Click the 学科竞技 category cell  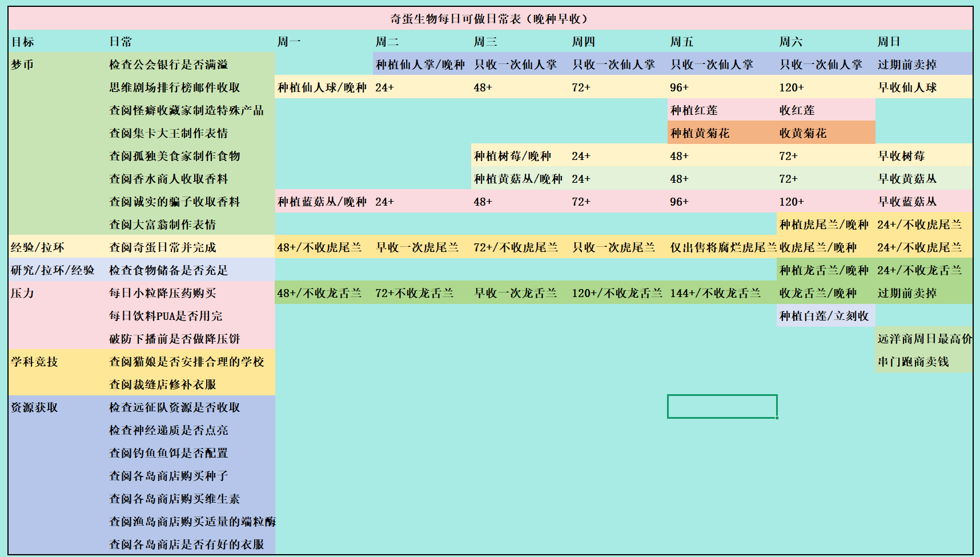(x=56, y=362)
